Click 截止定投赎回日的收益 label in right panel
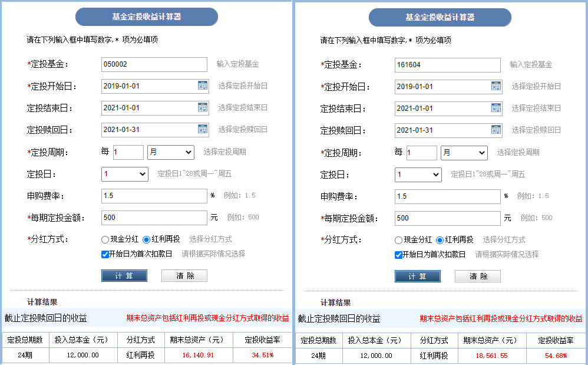This screenshot has height=365, width=588. (339, 319)
